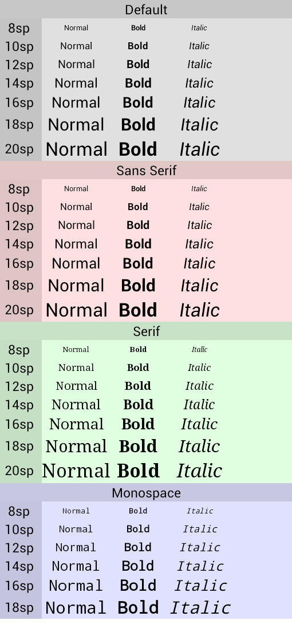Click the Monospace section header
Screen dimensions: 292x644
pyautogui.click(x=146, y=493)
